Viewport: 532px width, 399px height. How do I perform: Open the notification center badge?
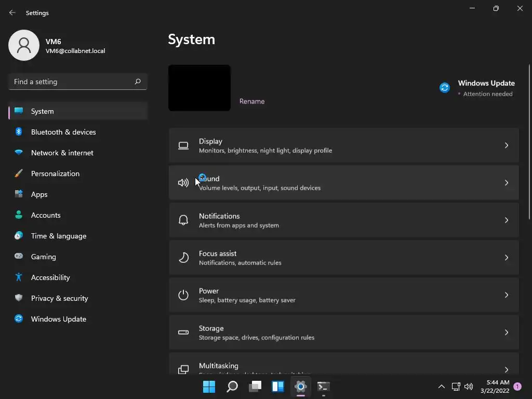point(517,387)
